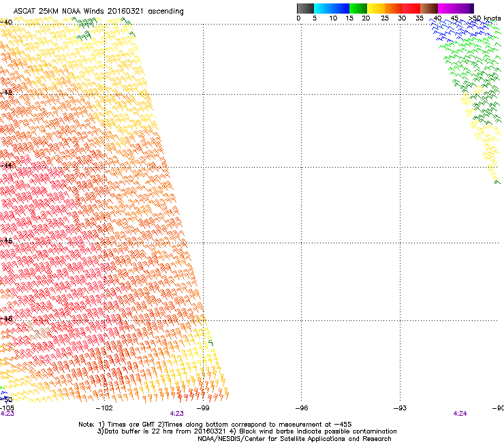Click the gray 0-5 knots legend segment
The image size is (504, 443).
tap(305, 8)
